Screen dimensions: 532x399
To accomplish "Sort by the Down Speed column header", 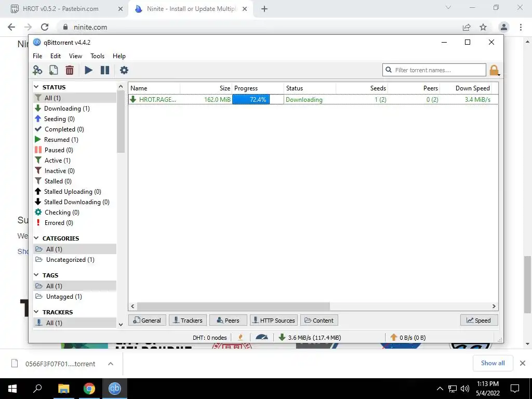I will pyautogui.click(x=465, y=88).
